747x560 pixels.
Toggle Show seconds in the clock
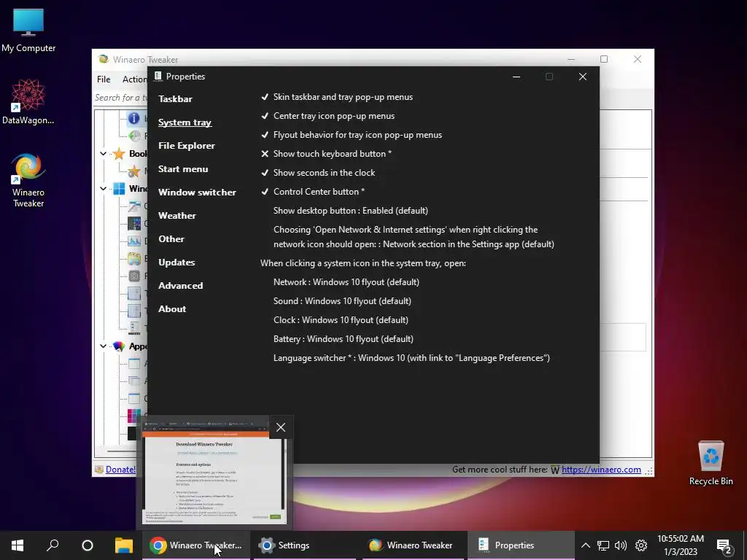(x=318, y=173)
